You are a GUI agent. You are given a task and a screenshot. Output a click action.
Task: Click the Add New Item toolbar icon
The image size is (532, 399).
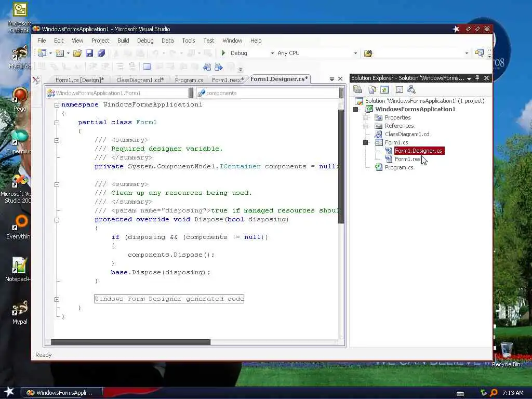point(60,53)
